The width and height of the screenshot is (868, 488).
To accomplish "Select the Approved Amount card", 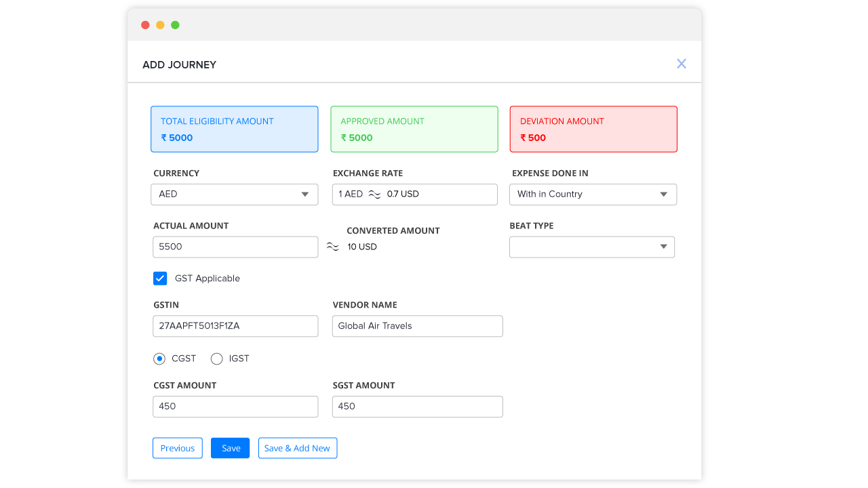I will click(x=414, y=129).
